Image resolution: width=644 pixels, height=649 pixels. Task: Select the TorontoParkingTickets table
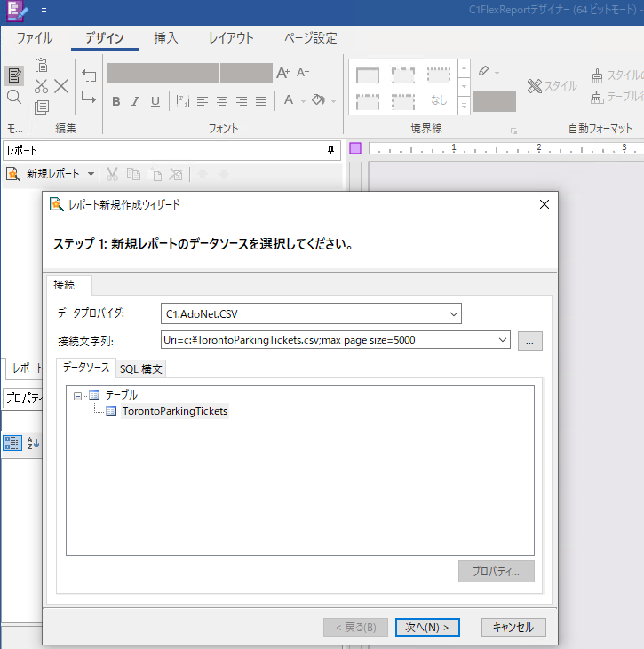point(175,411)
